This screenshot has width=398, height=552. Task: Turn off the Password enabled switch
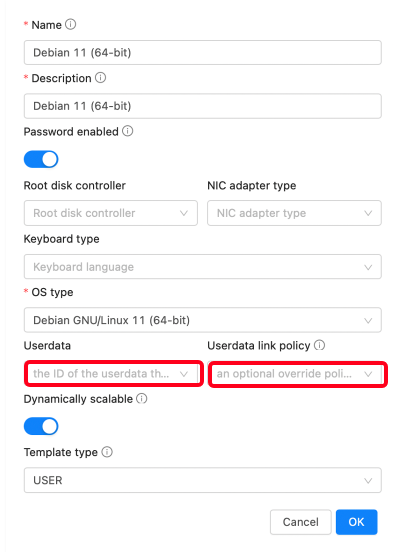point(41,159)
